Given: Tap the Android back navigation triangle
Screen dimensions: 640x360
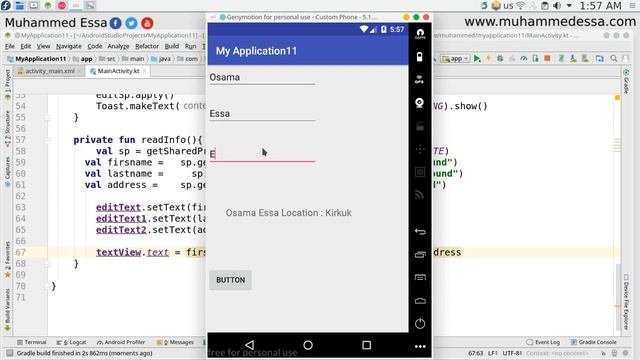Looking at the screenshot, I should pyautogui.click(x=249, y=345).
